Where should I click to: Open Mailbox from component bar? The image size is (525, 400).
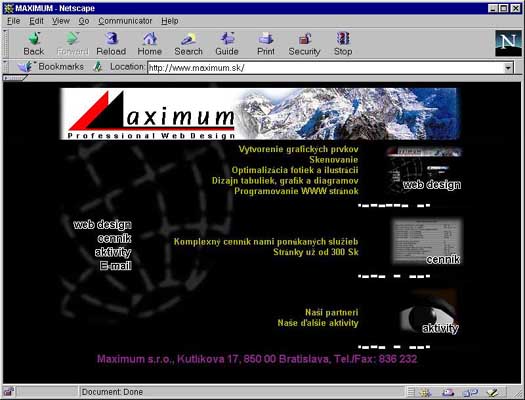(x=448, y=392)
